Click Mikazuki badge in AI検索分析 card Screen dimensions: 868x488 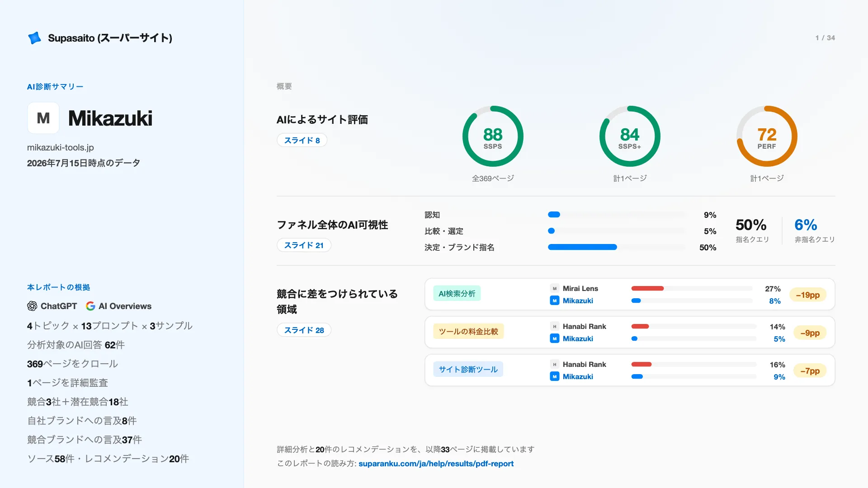(555, 300)
